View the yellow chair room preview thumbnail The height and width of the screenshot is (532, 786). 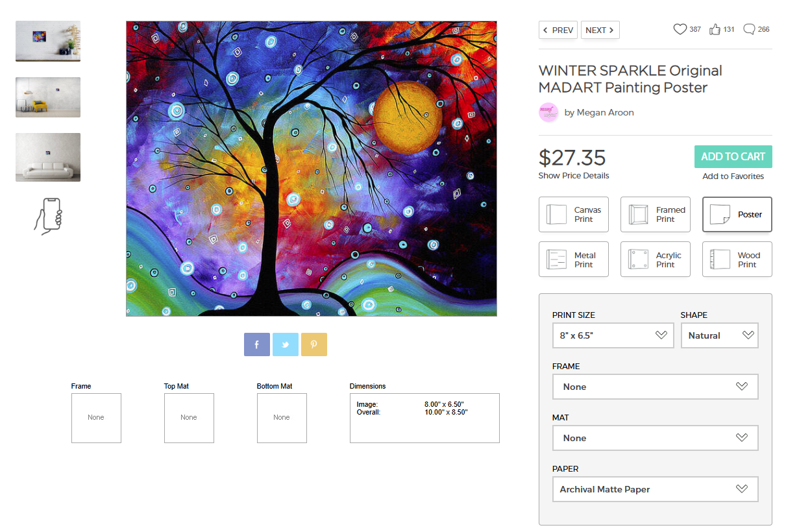(x=48, y=97)
